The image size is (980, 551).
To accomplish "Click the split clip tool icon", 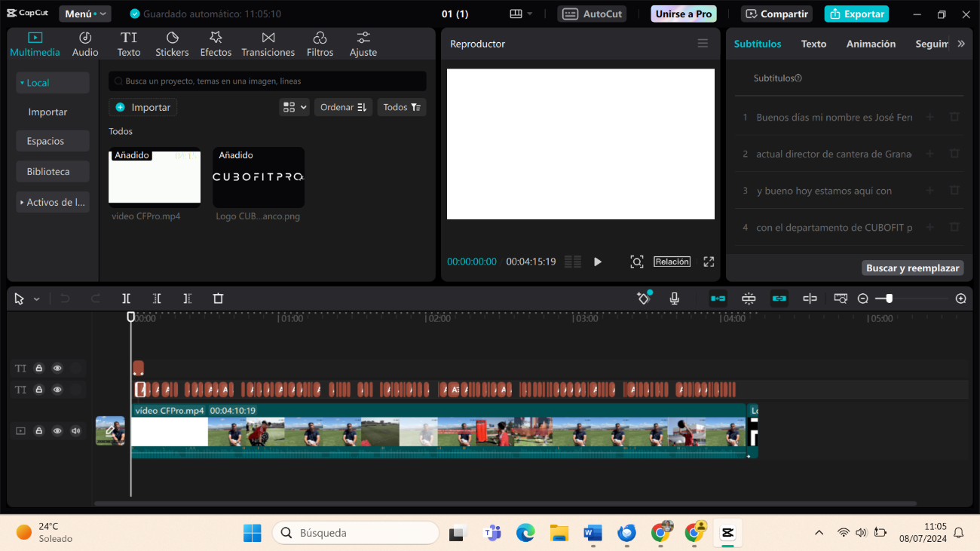I will point(126,298).
